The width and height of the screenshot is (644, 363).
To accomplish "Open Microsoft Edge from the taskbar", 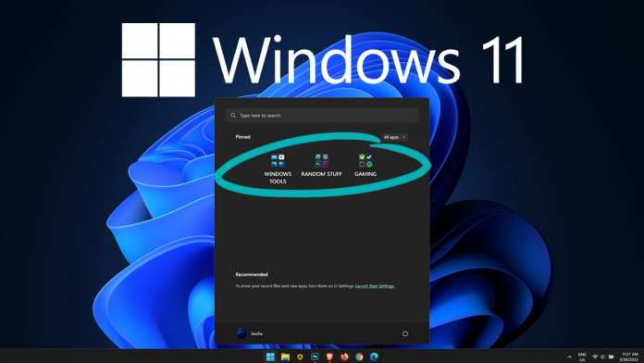I will point(374,357).
